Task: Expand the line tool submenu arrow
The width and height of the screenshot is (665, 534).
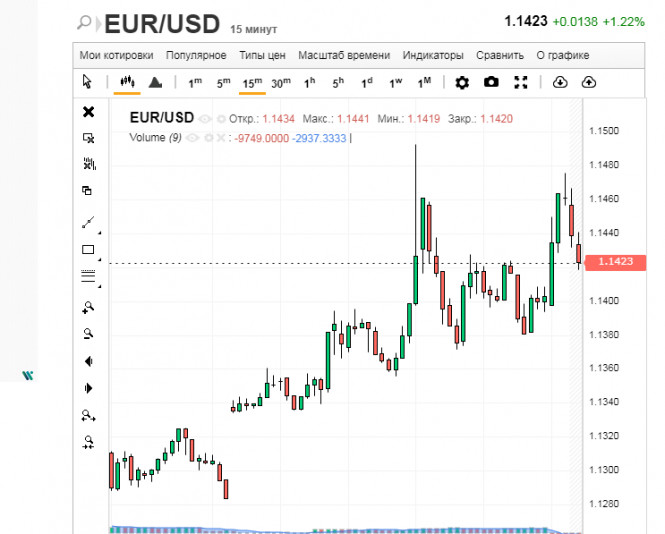Action: tap(100, 233)
